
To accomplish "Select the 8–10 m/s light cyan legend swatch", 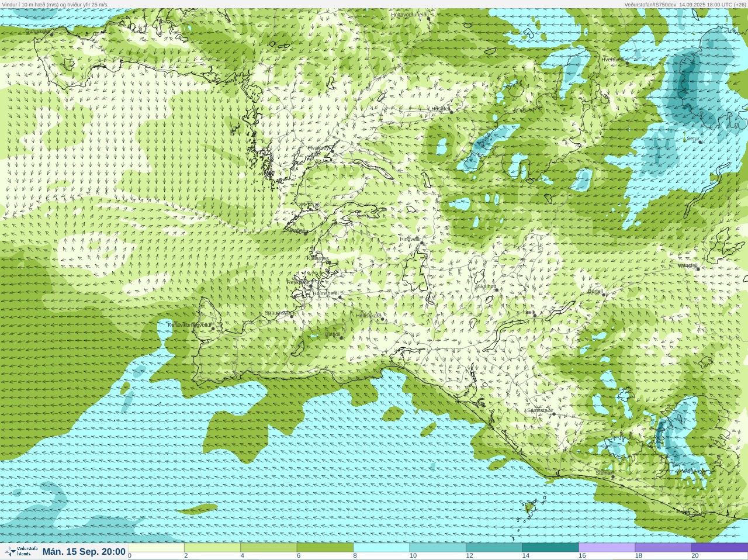I will (x=382, y=547).
